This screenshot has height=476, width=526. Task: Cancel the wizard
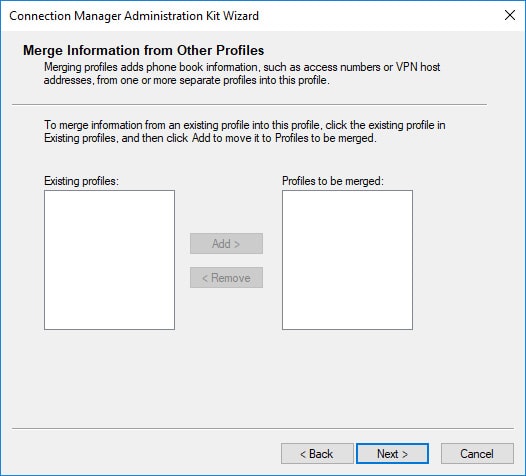click(x=477, y=454)
